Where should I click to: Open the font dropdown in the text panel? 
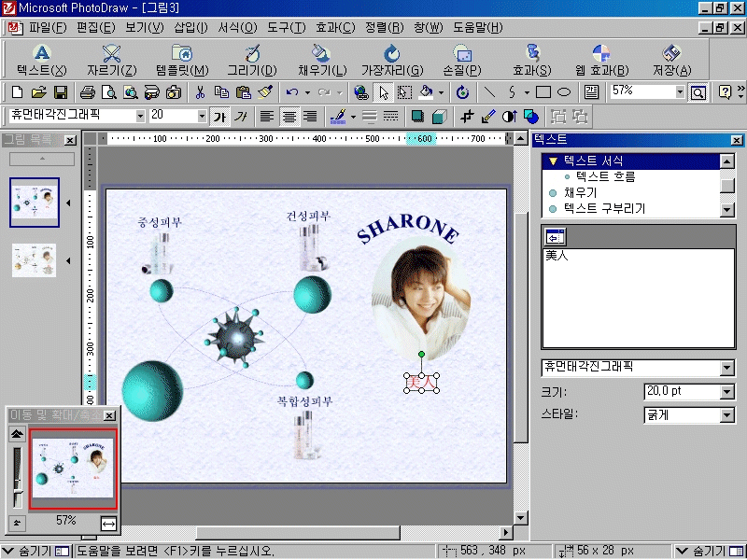coord(726,367)
